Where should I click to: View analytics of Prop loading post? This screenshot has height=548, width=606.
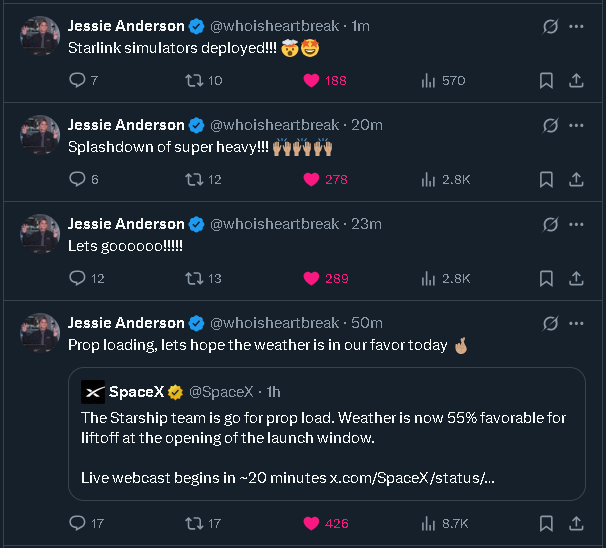(x=428, y=522)
